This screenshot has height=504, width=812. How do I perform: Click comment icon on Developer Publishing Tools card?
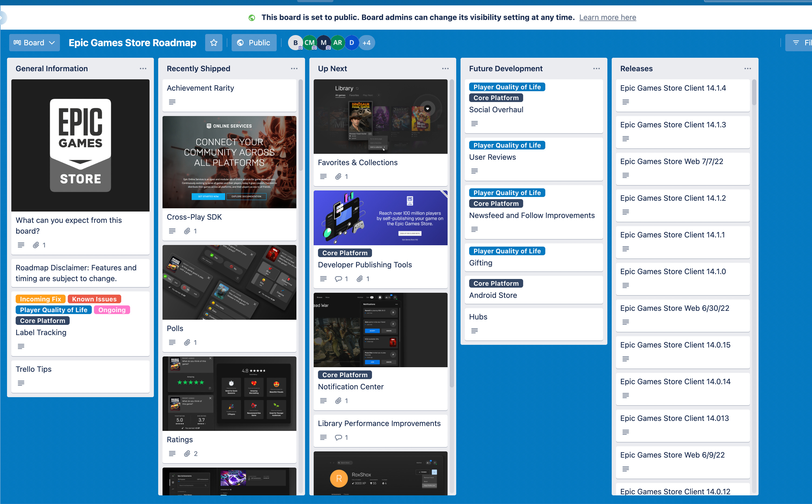[x=339, y=279]
